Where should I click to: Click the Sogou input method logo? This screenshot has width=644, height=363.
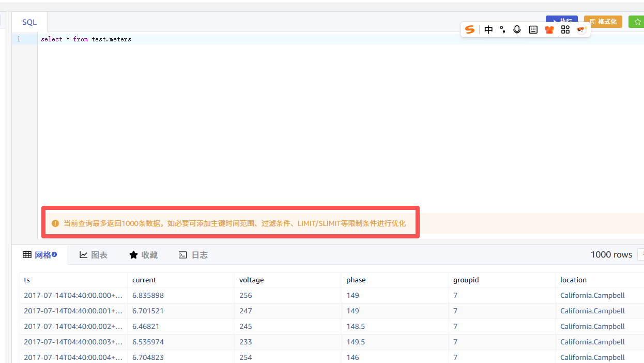point(469,29)
